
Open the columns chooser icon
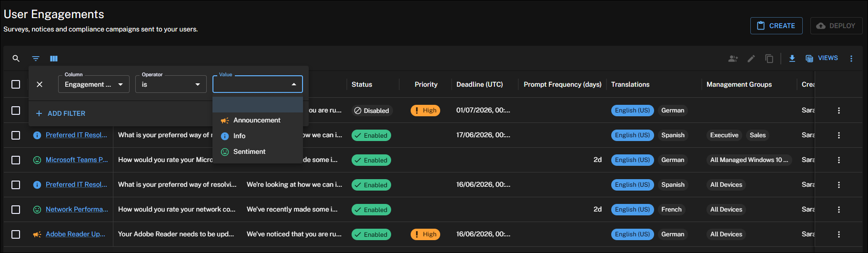pos(54,59)
